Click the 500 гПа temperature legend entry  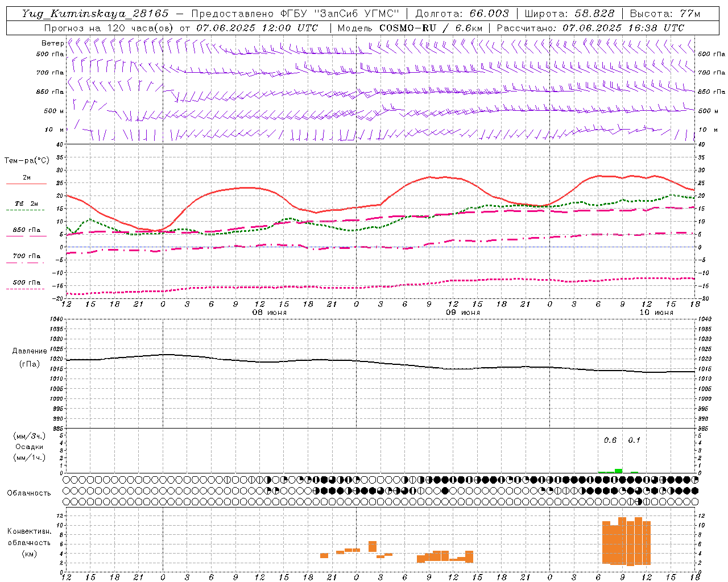27,282
